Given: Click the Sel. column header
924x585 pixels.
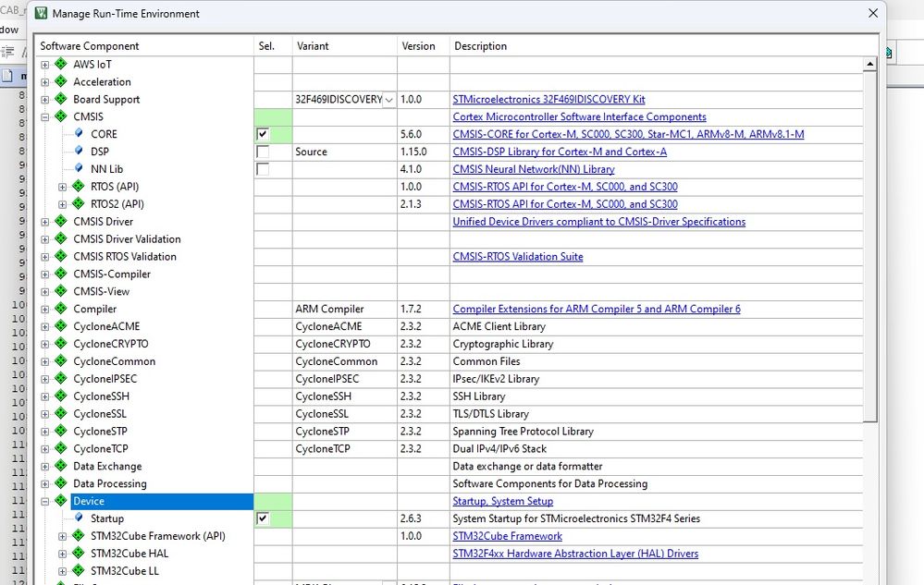Looking at the screenshot, I should [273, 46].
